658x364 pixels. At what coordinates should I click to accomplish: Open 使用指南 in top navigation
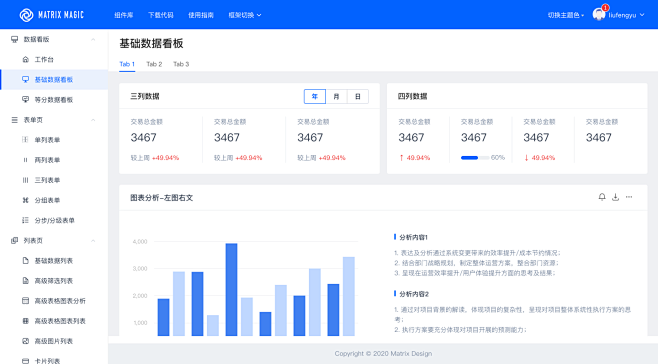[201, 15]
